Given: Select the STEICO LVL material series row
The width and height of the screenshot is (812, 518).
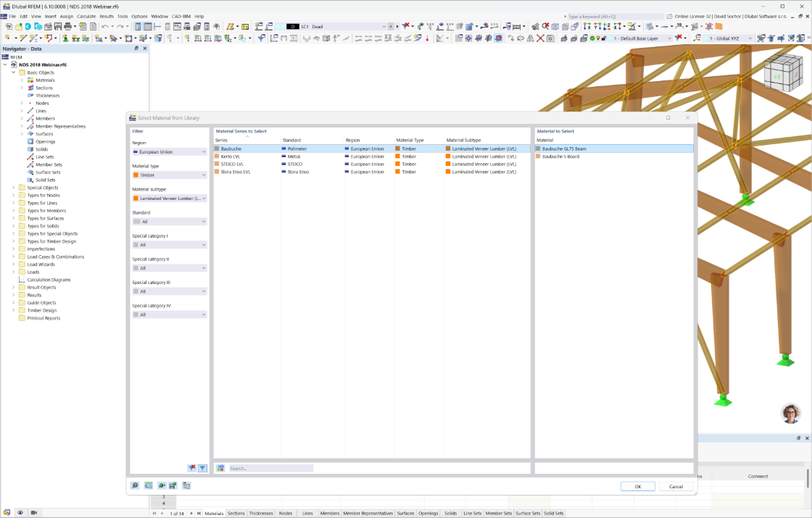Looking at the screenshot, I should point(373,164).
